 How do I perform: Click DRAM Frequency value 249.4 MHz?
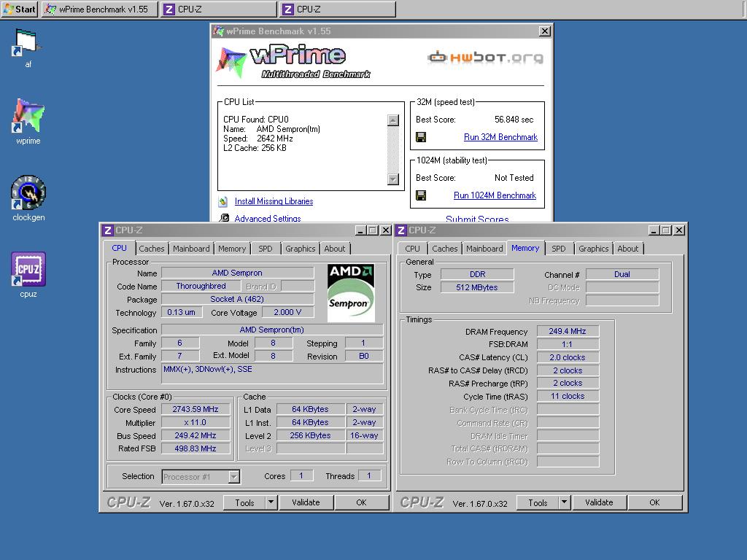(568, 332)
